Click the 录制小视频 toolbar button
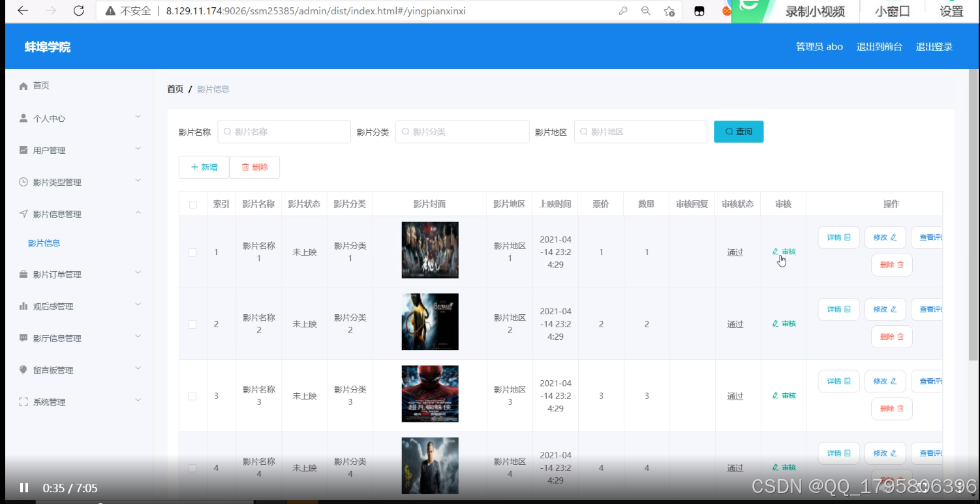This screenshot has height=504, width=980. (x=815, y=11)
